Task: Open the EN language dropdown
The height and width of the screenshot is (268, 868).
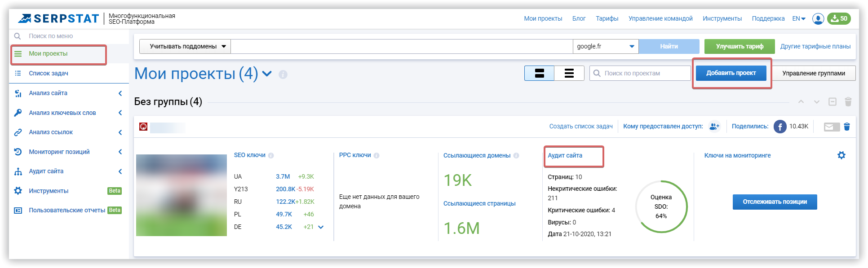Action: coord(799,18)
